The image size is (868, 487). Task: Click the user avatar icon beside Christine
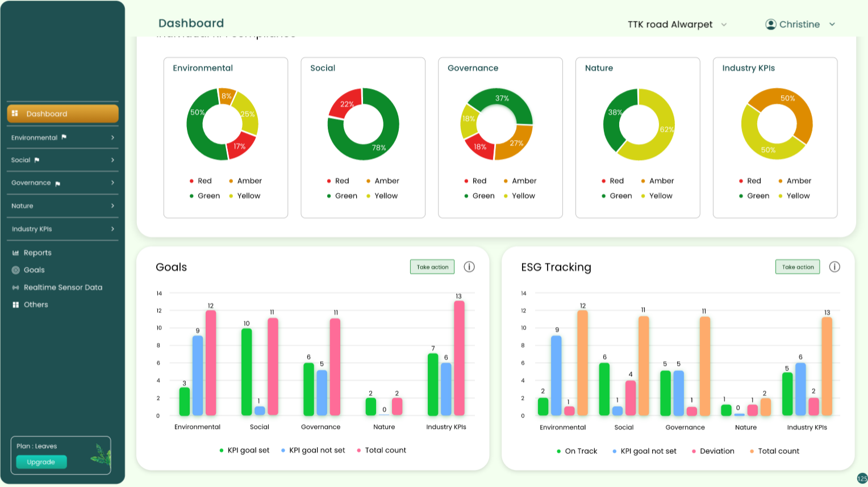pos(771,24)
